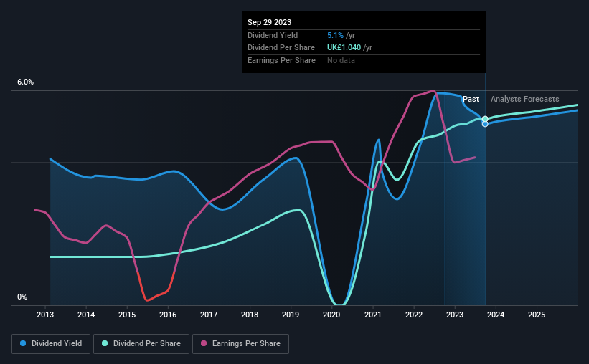The height and width of the screenshot is (364, 589).
Task: Click the No data earnings value
Action: pyautogui.click(x=341, y=60)
